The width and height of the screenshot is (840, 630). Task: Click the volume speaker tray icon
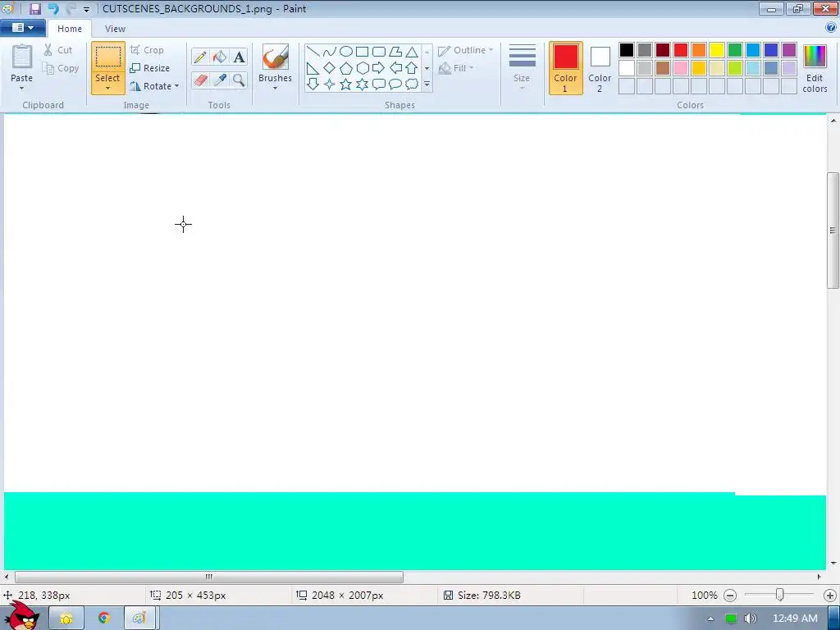[x=751, y=619]
